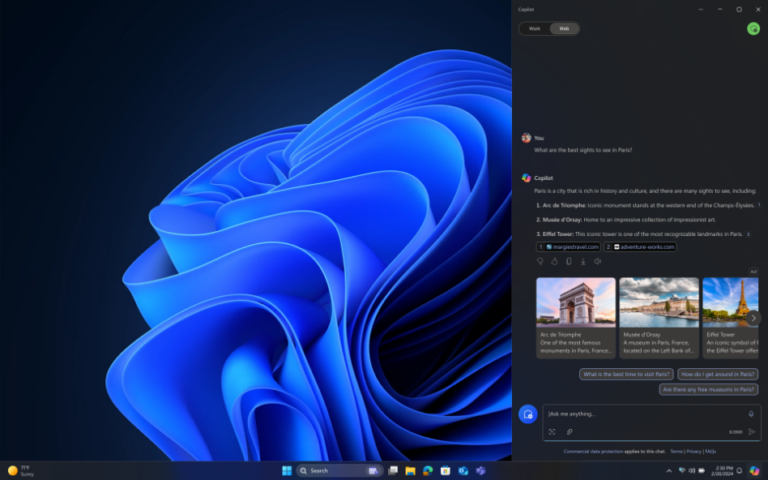Copy the Copilot response

(x=568, y=261)
